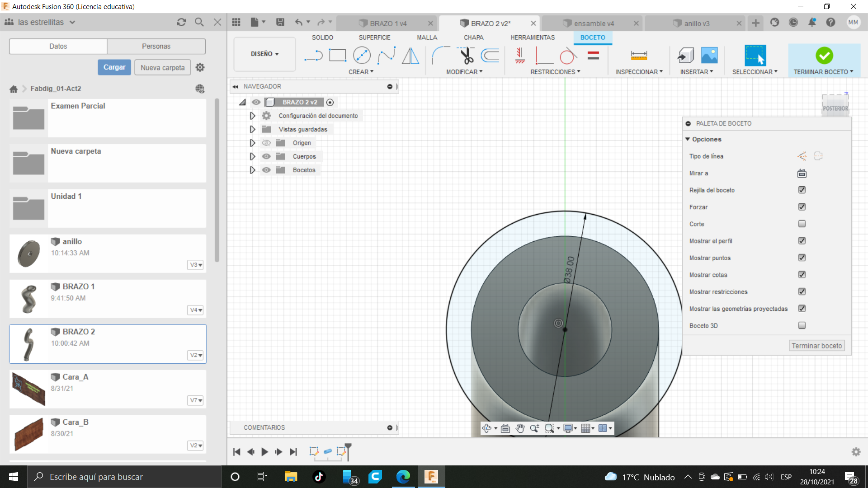Image resolution: width=868 pixels, height=488 pixels.
Task: Select the Rectangle sketch tool
Action: (337, 56)
